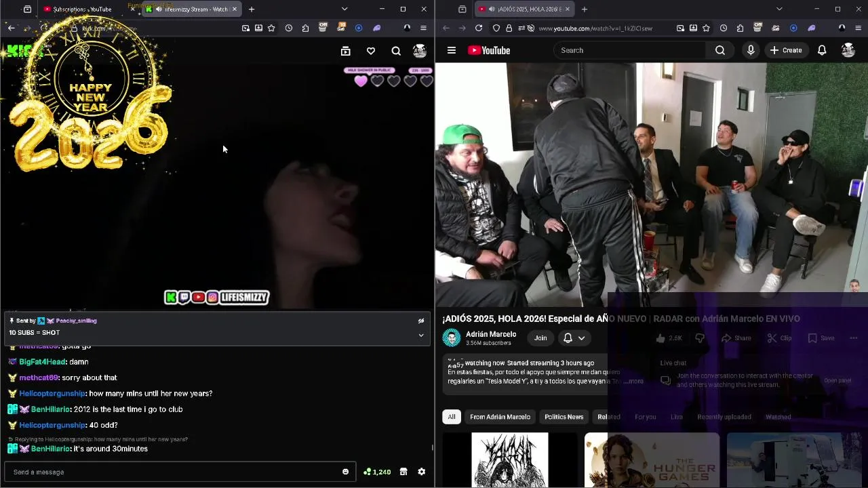Click the heart icon in Kick header
Viewport: 868px width, 488px height.
pyautogui.click(x=371, y=51)
